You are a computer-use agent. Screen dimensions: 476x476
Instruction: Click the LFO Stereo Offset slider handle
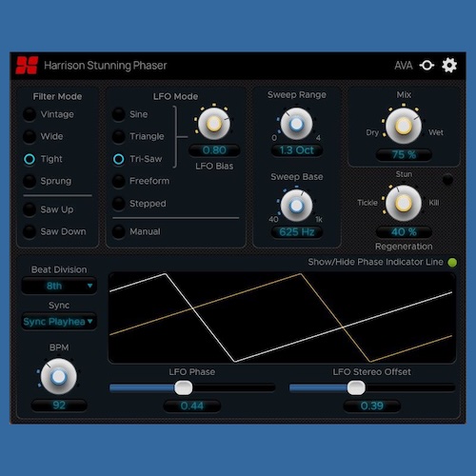(x=356, y=387)
